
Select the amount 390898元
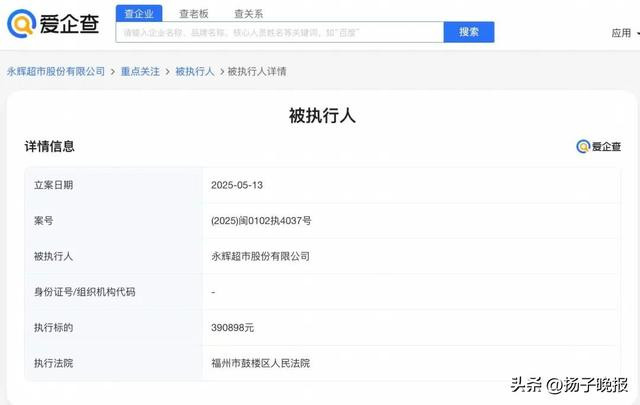point(232,327)
